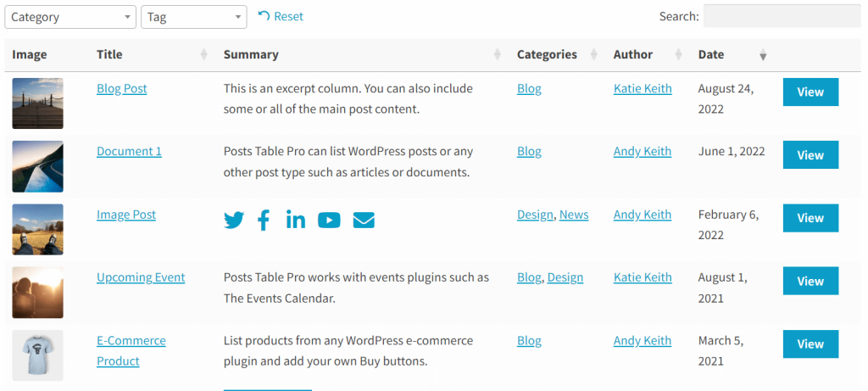Filter by Blog category in Upcoming Event row
The width and height of the screenshot is (868, 391).
coord(529,276)
